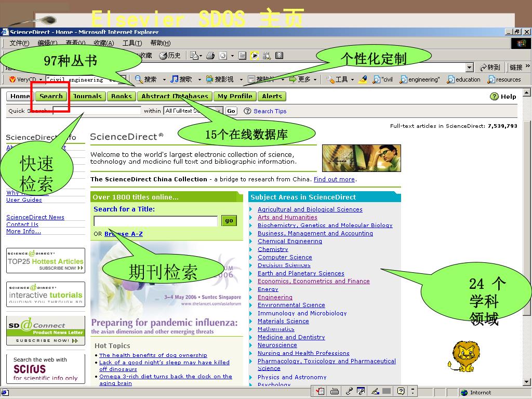Click the History (历史) toolbar icon
Image resolution: width=532 pixels, height=399 pixels.
point(170,56)
